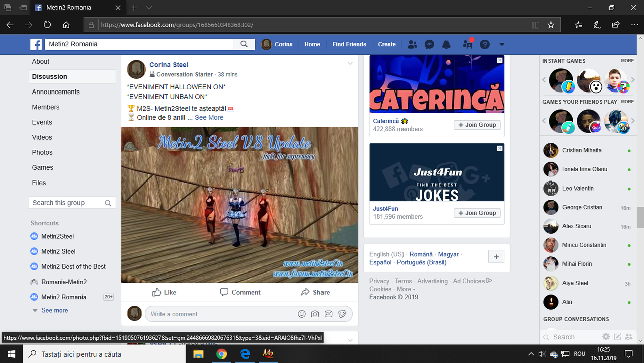
Task: Click new message compose icon in chat sidebar
Action: coord(617,337)
